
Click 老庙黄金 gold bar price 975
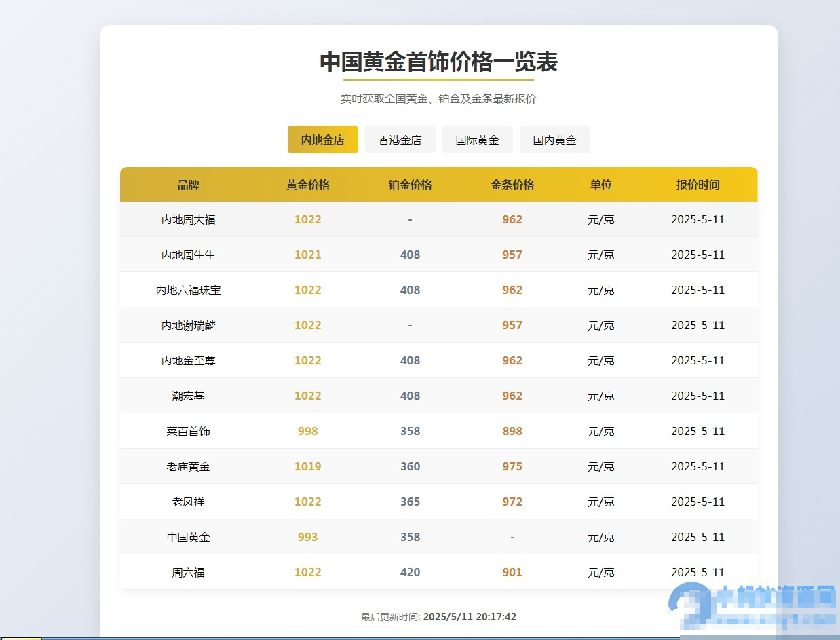(x=512, y=467)
